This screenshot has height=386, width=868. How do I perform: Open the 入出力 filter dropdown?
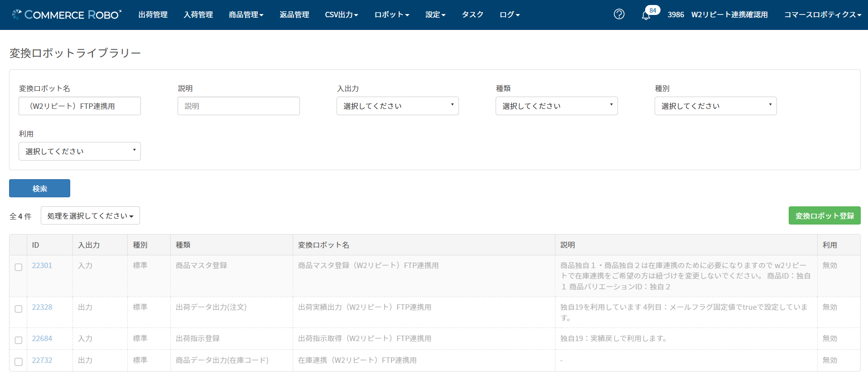397,106
